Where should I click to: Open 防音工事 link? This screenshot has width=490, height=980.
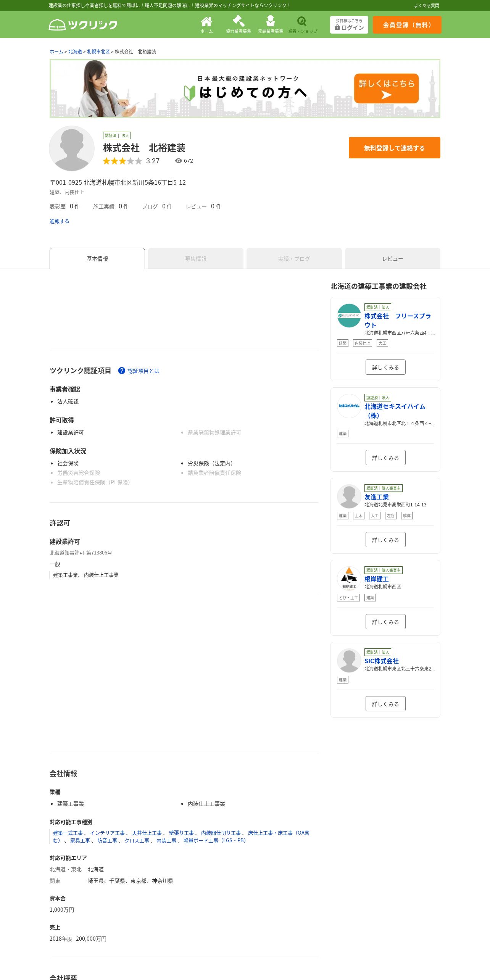coord(107,840)
